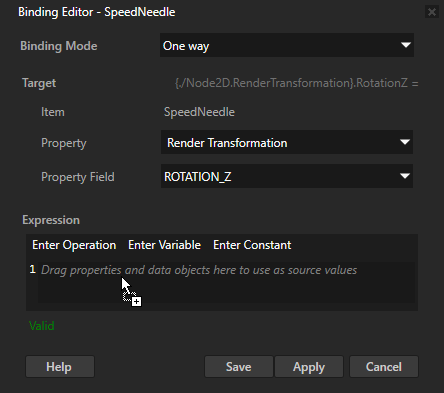Open the Property dropdown showing Render Transformation
This screenshot has height=393, width=444.
pyautogui.click(x=287, y=142)
